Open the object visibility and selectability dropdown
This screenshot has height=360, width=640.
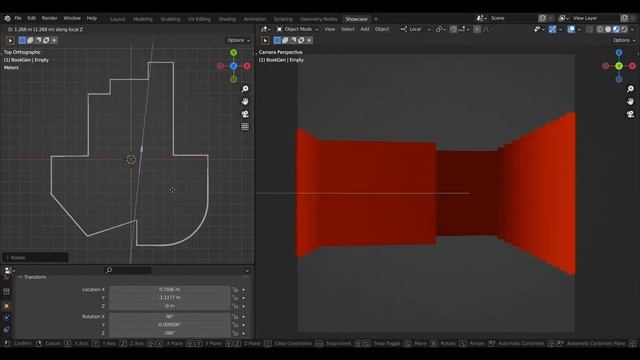539,29
